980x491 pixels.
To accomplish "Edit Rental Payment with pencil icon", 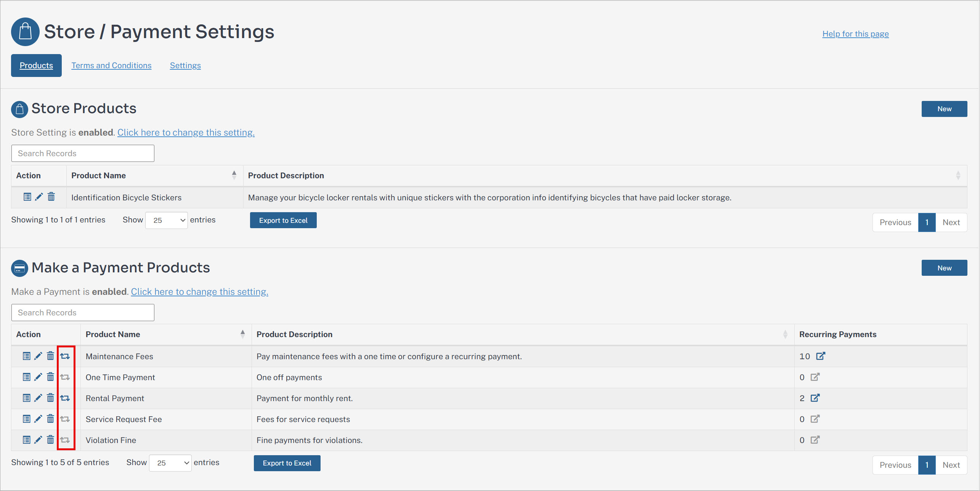I will (38, 398).
